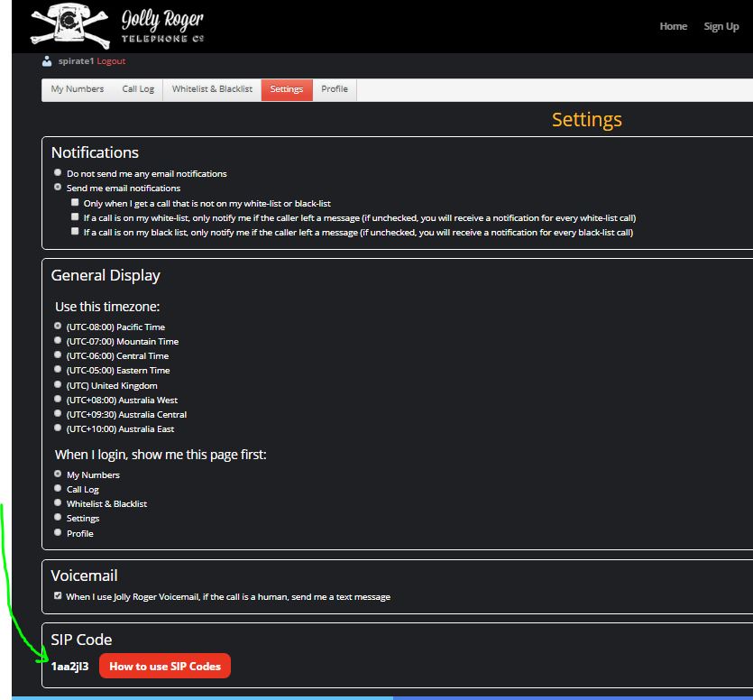Enable notifying only for unlisted callers checkbox
The image size is (753, 700).
[x=76, y=203]
